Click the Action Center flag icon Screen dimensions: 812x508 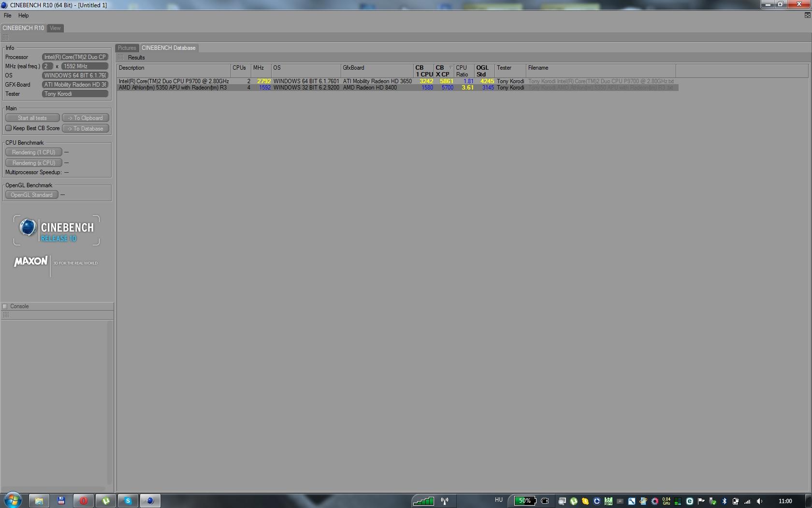701,501
